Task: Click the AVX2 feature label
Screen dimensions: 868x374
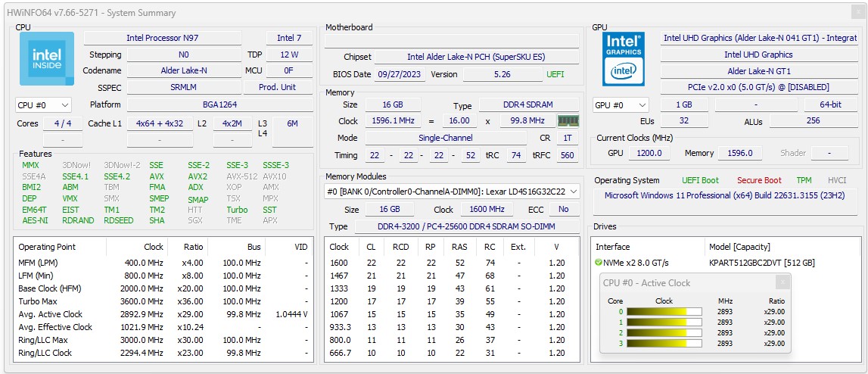Action: click(x=198, y=176)
